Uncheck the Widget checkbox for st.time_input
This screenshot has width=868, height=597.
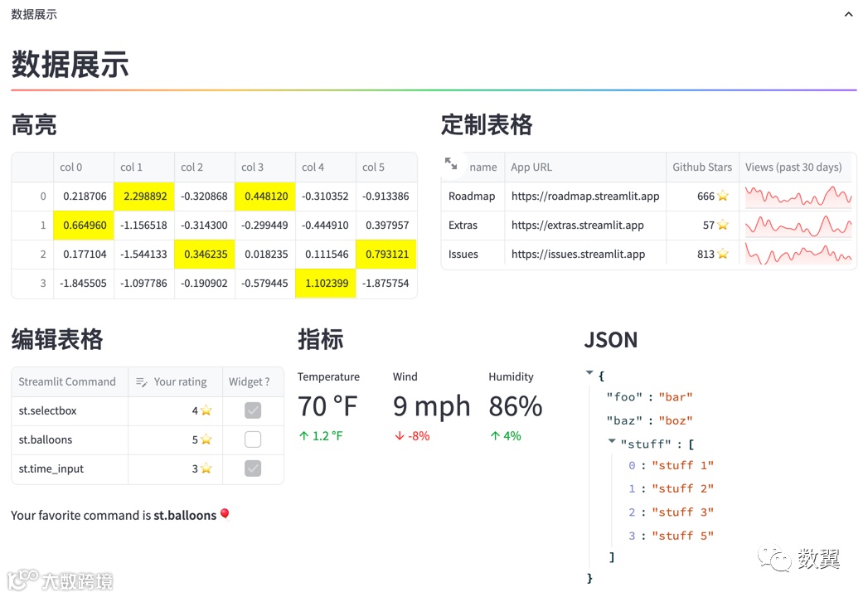(253, 468)
